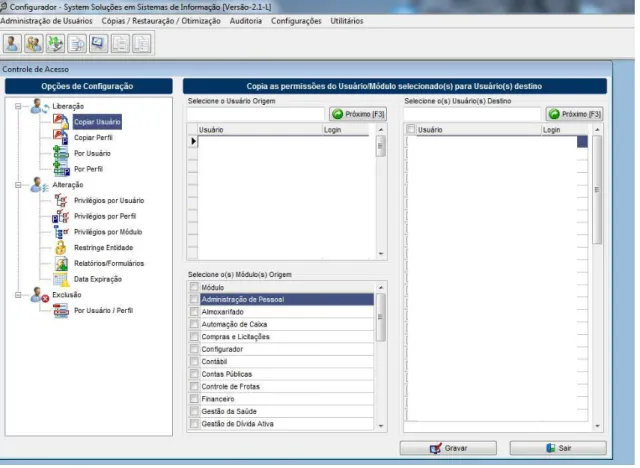640x468 pixels.
Task: Check the Configurador module checkbox
Action: [x=194, y=350]
